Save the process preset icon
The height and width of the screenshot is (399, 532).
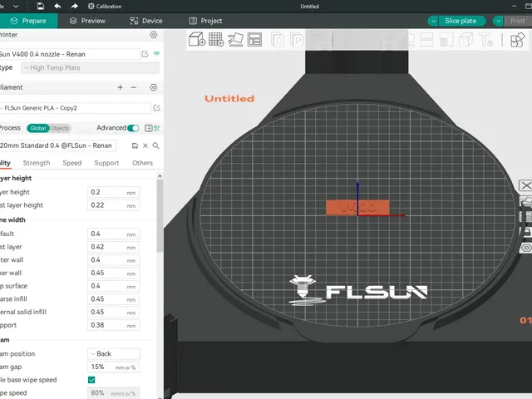pyautogui.click(x=135, y=145)
